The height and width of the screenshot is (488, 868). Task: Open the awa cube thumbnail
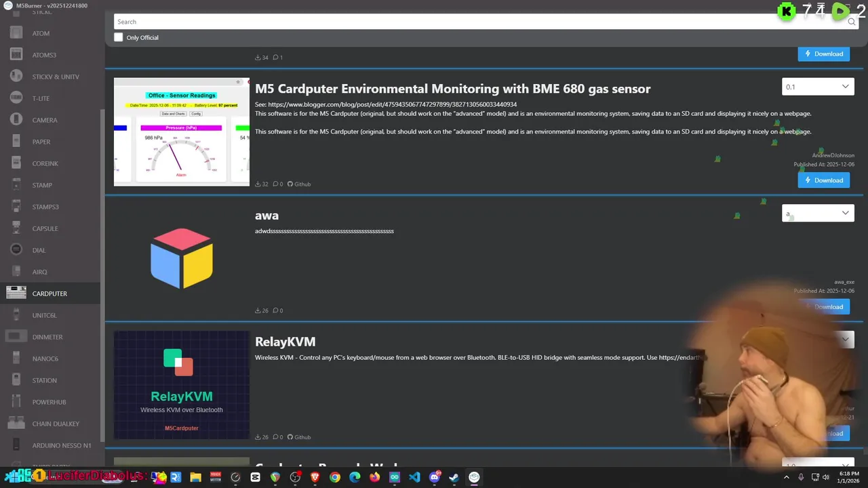point(182,258)
